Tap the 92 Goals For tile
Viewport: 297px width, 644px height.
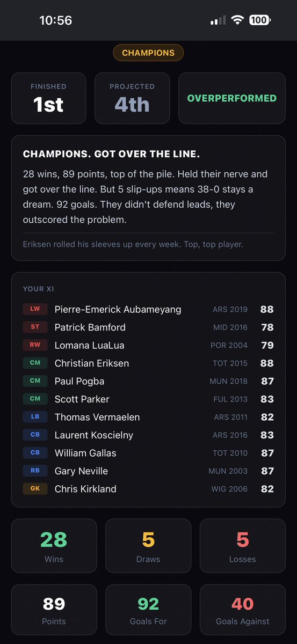[x=148, y=611]
